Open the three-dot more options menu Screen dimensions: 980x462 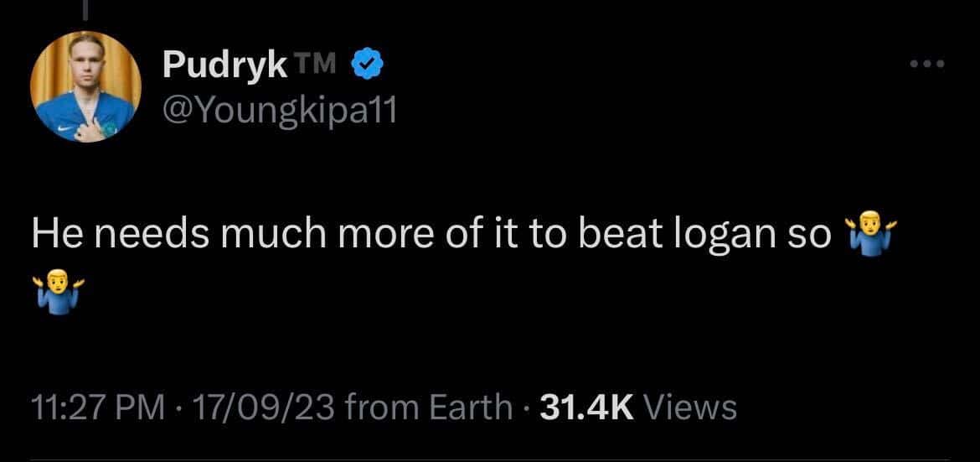pos(927,63)
